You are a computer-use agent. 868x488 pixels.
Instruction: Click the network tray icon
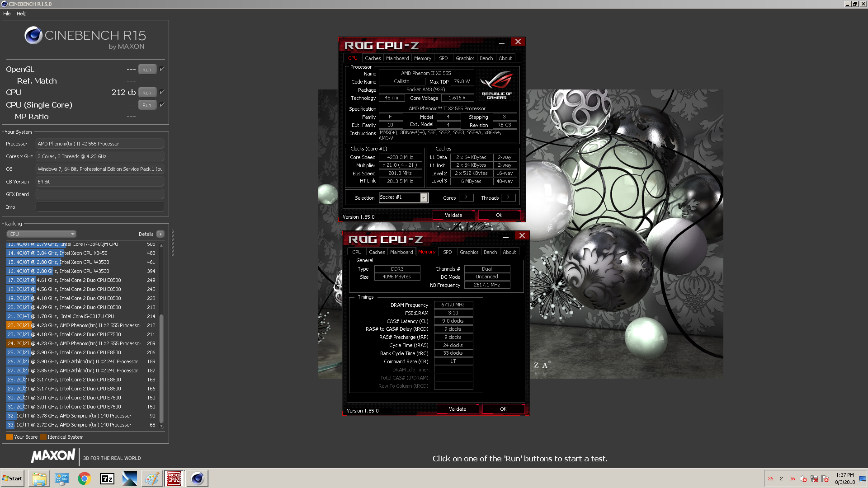(814, 479)
